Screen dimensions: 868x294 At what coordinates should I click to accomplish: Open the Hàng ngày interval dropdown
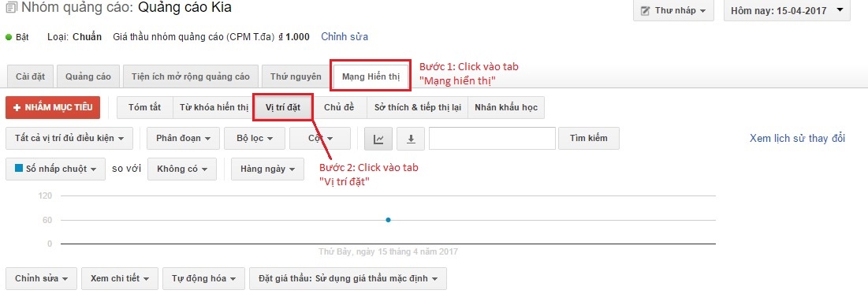click(267, 169)
